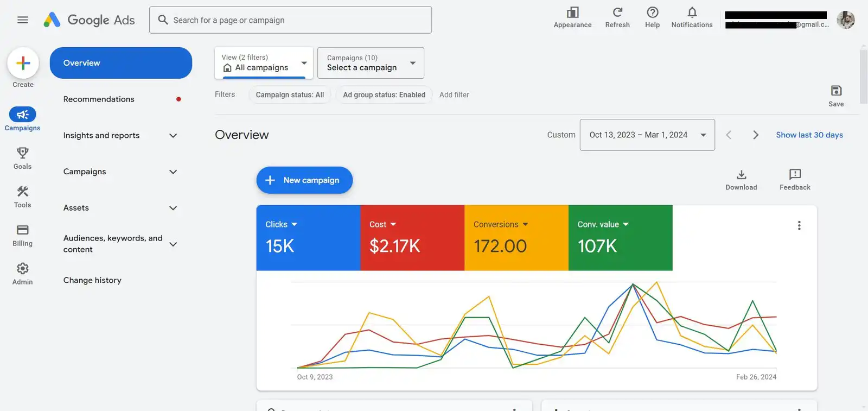Open the Appearance settings icon

pyautogui.click(x=572, y=12)
